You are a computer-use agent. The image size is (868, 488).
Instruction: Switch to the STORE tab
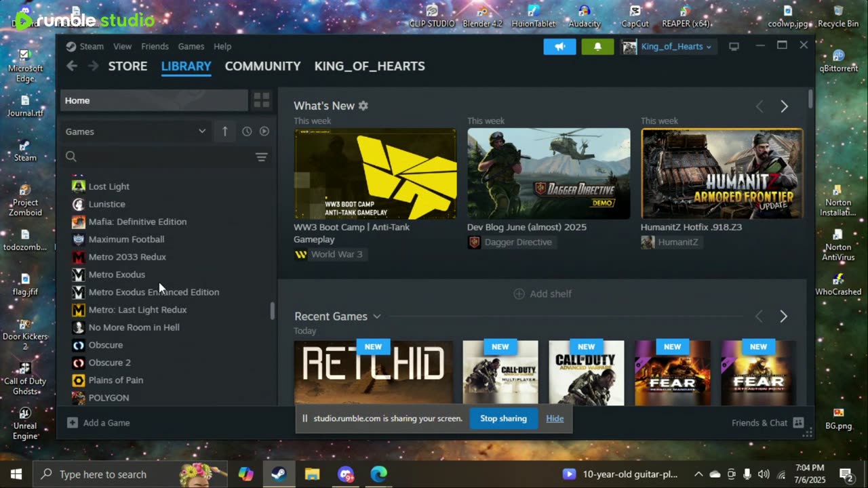[x=128, y=66]
